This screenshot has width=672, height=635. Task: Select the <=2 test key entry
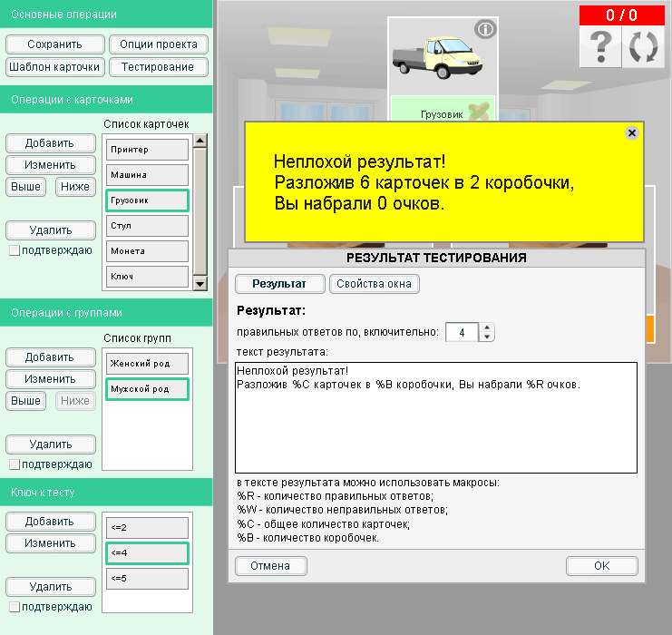(x=147, y=527)
